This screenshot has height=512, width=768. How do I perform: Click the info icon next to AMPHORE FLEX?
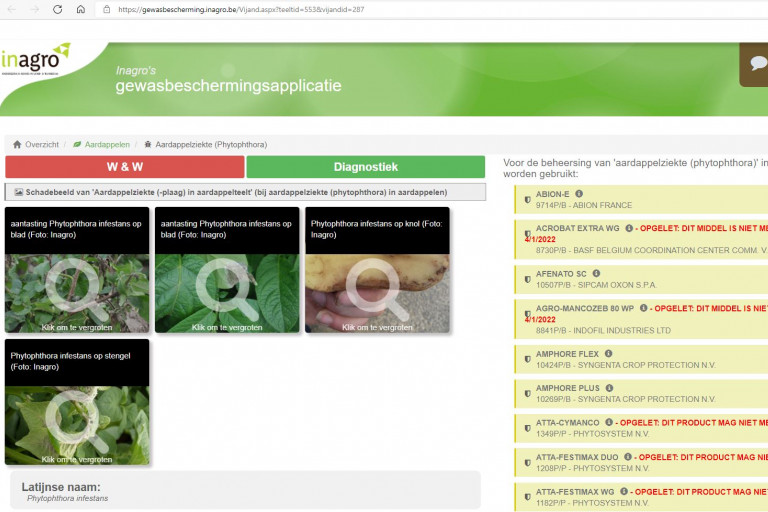(608, 353)
